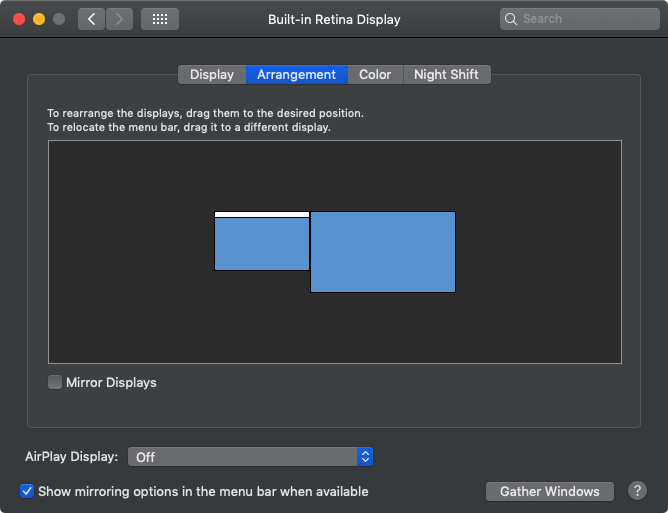The image size is (668, 513).
Task: Open the Color tab
Action: (375, 75)
